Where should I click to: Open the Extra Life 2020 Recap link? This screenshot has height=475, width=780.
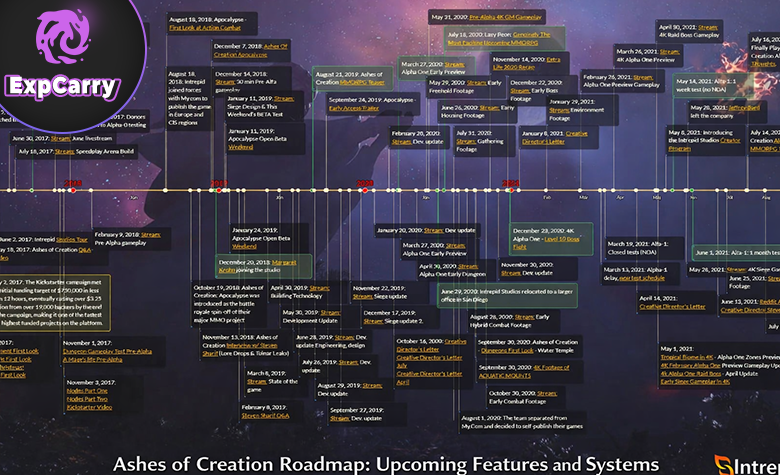coord(527,63)
